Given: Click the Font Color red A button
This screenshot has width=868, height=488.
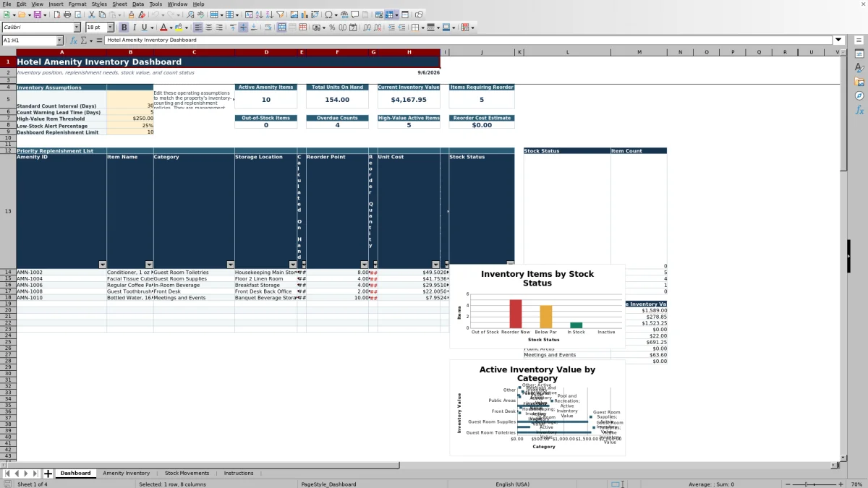Looking at the screenshot, I should pyautogui.click(x=162, y=27).
